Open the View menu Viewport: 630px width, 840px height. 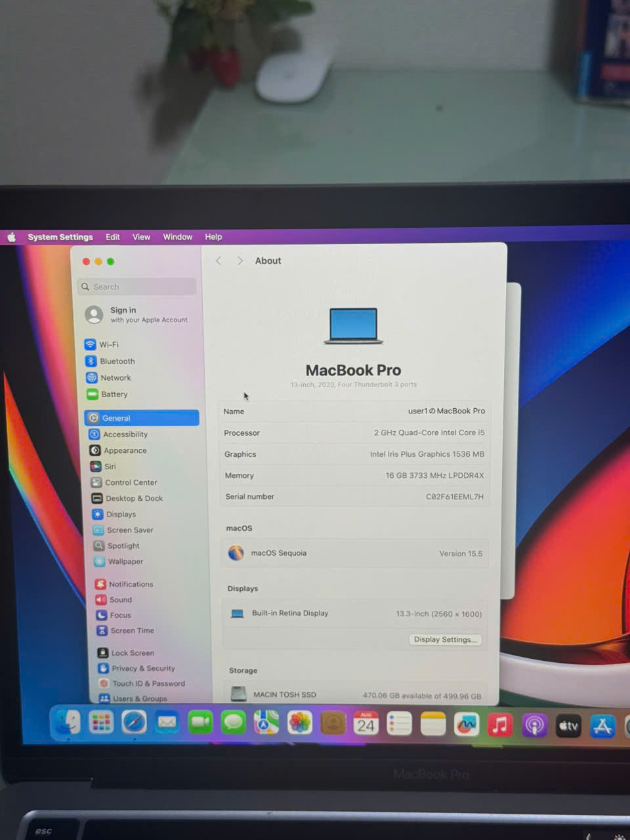point(141,237)
